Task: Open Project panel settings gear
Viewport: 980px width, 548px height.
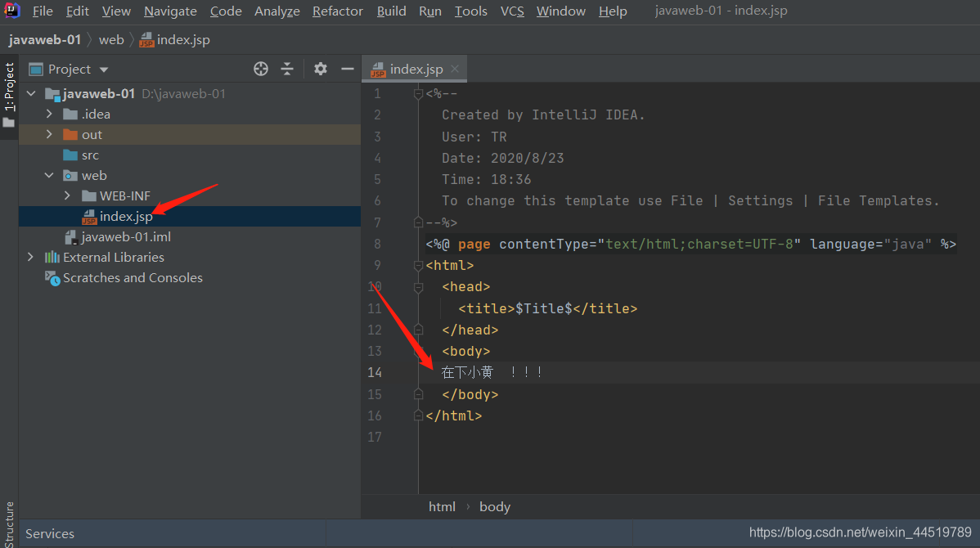Action: (x=321, y=69)
